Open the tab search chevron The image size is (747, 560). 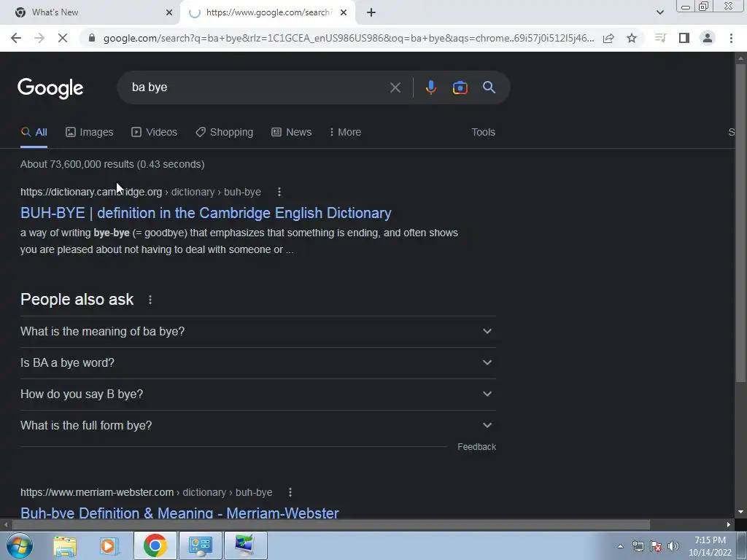tap(659, 12)
